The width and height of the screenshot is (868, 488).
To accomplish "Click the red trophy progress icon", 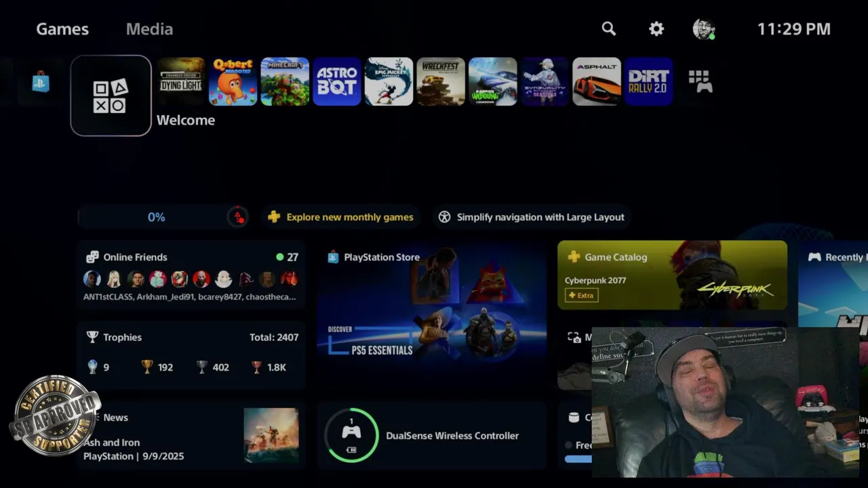I will 238,217.
